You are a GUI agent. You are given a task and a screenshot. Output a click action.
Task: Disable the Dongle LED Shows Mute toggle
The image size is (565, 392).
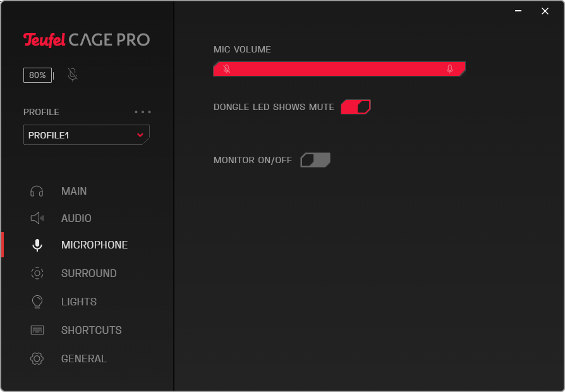[x=355, y=107]
